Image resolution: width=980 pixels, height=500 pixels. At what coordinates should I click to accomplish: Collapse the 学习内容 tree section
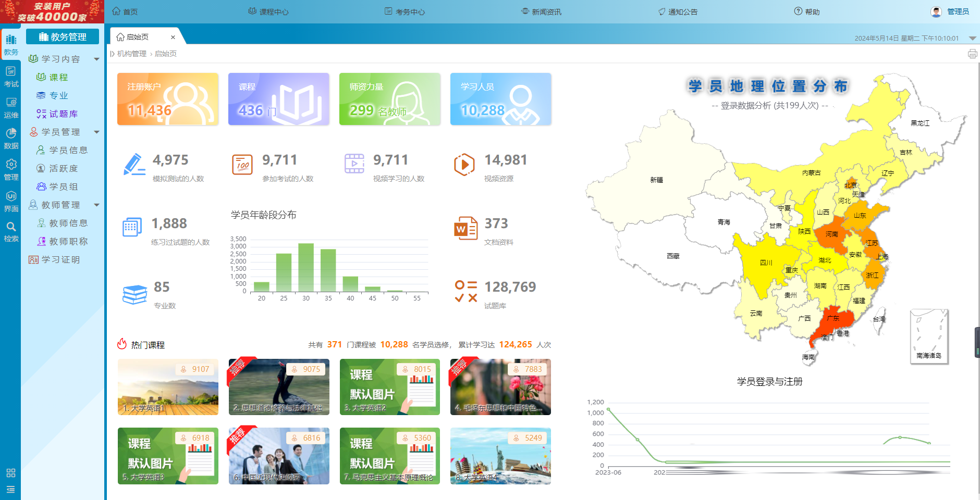[x=96, y=59]
